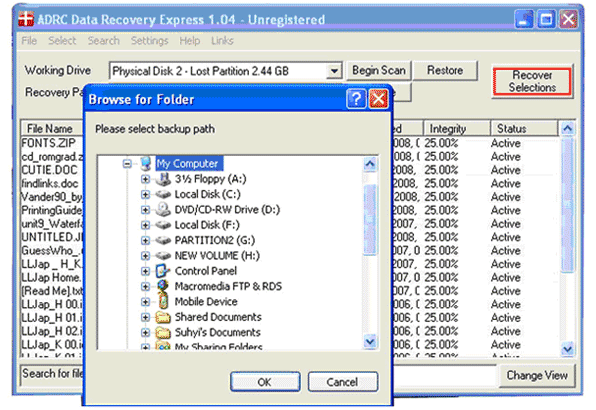The image size is (596, 410).
Task: Click the Restore button
Action: [445, 70]
